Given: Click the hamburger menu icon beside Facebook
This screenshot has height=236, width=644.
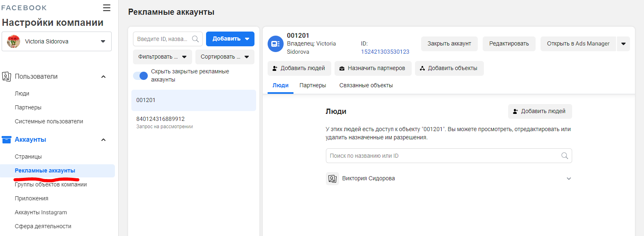Looking at the screenshot, I should coord(107,8).
